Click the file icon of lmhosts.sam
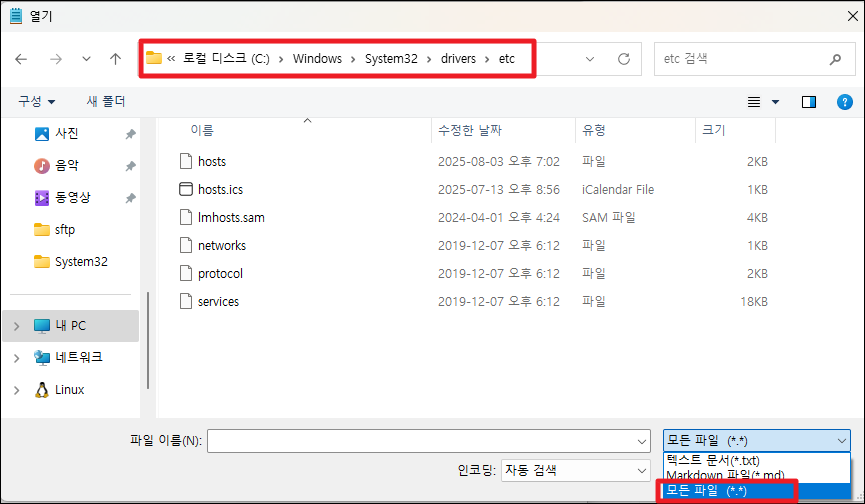The height and width of the screenshot is (504, 865). [x=186, y=217]
